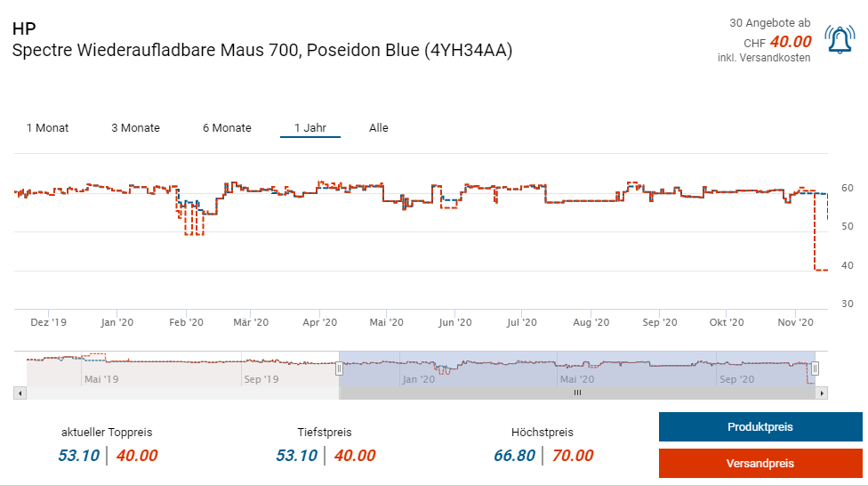Click the empty scrollbar track on the left
The width and height of the screenshot is (868, 486).
click(x=178, y=393)
